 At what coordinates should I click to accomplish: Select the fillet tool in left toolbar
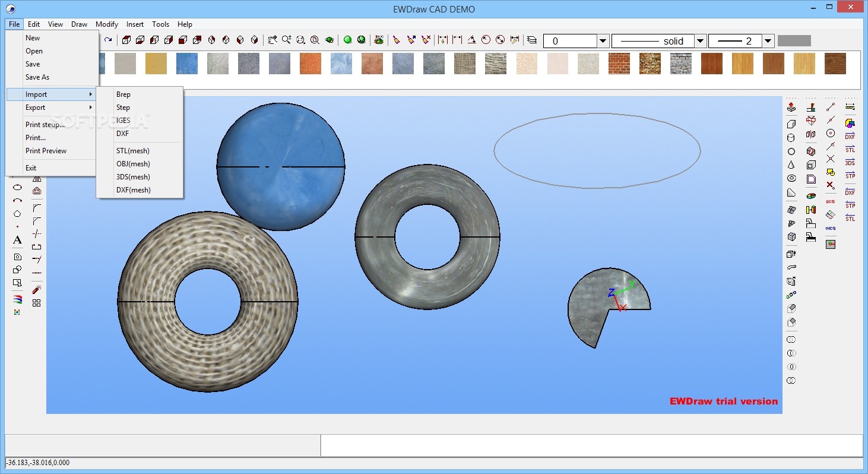[37, 208]
